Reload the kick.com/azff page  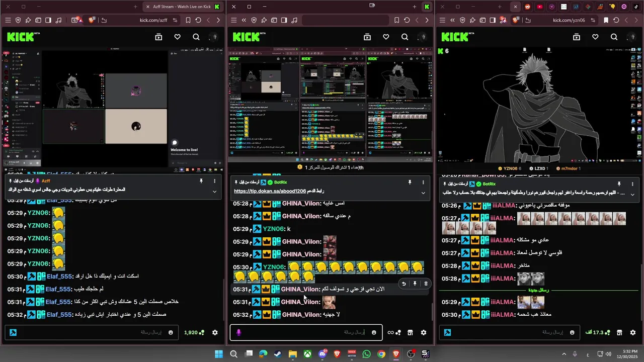(x=198, y=20)
